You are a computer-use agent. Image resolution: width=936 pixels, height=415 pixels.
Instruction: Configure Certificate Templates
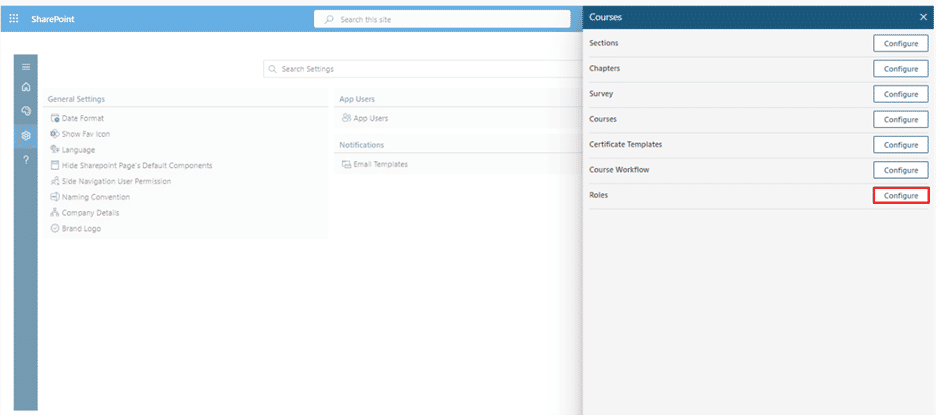coord(901,145)
